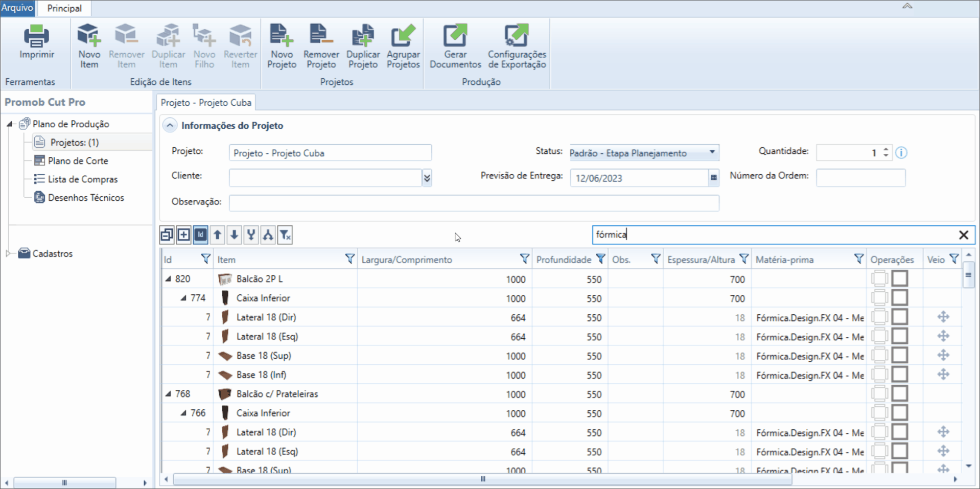Open Lista de Compras in the tree
Image resolution: width=980 pixels, height=489 pixels.
click(83, 179)
